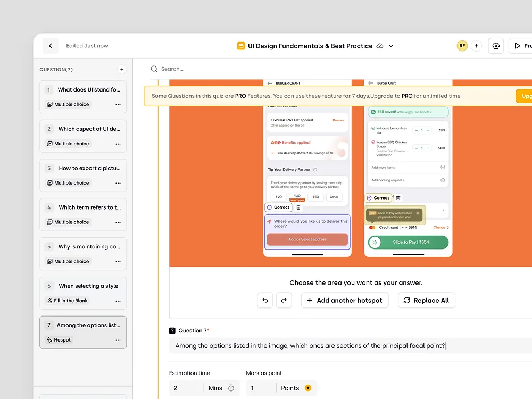This screenshot has height=399, width=532.
Task: Open options menu for question 6
Action: click(x=118, y=301)
